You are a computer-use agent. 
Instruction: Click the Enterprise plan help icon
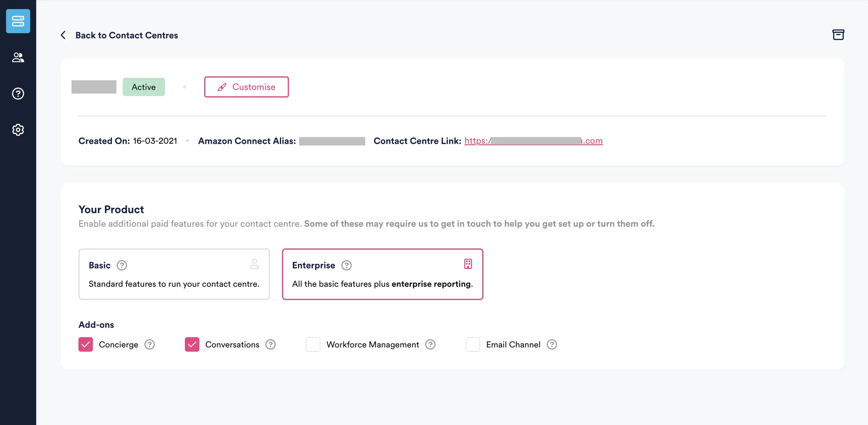coord(346,265)
